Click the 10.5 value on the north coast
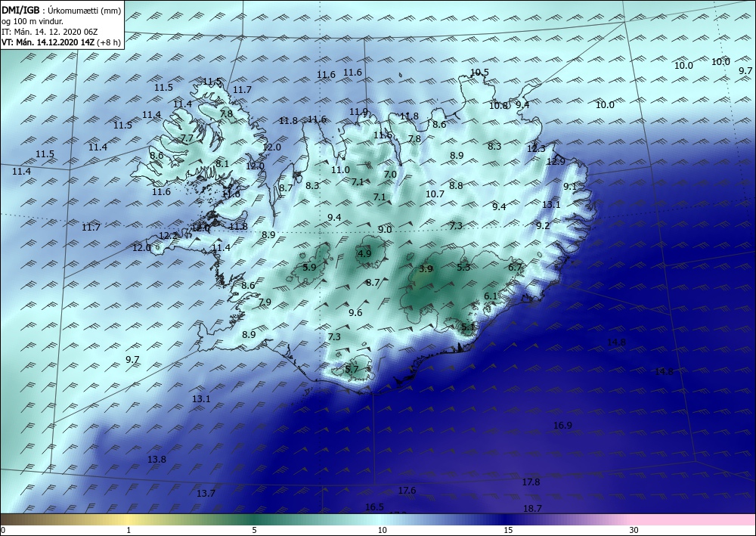 point(479,73)
